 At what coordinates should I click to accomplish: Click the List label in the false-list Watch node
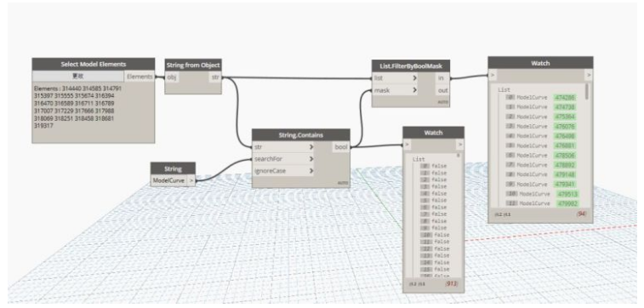pyautogui.click(x=419, y=159)
